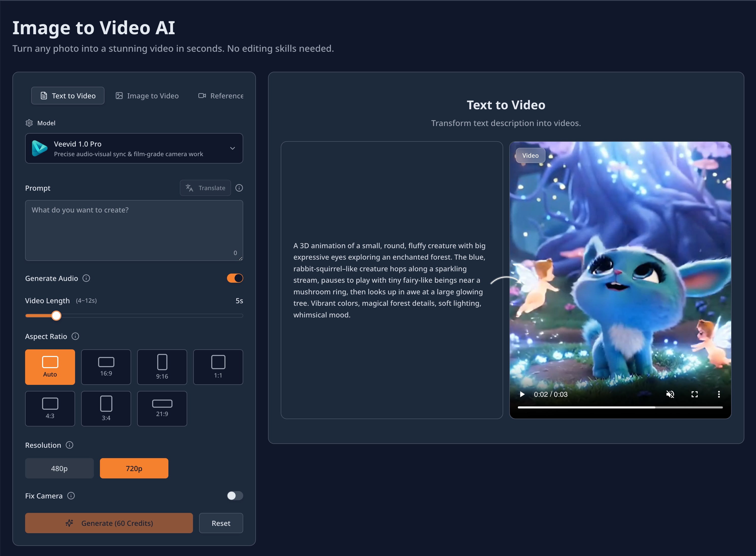Screen dimensions: 756x556
Task: Select the 480p resolution button
Action: 59,468
